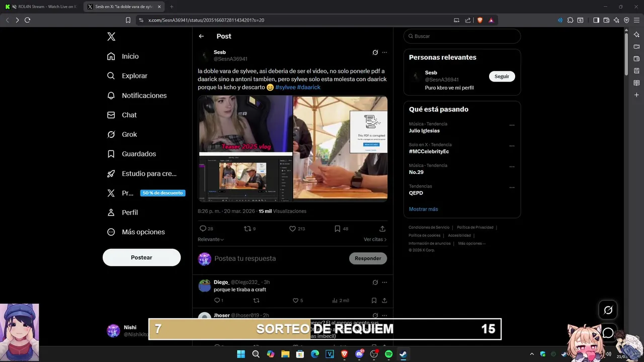Open Explorar from the sidebar
644x362 pixels.
127,76
